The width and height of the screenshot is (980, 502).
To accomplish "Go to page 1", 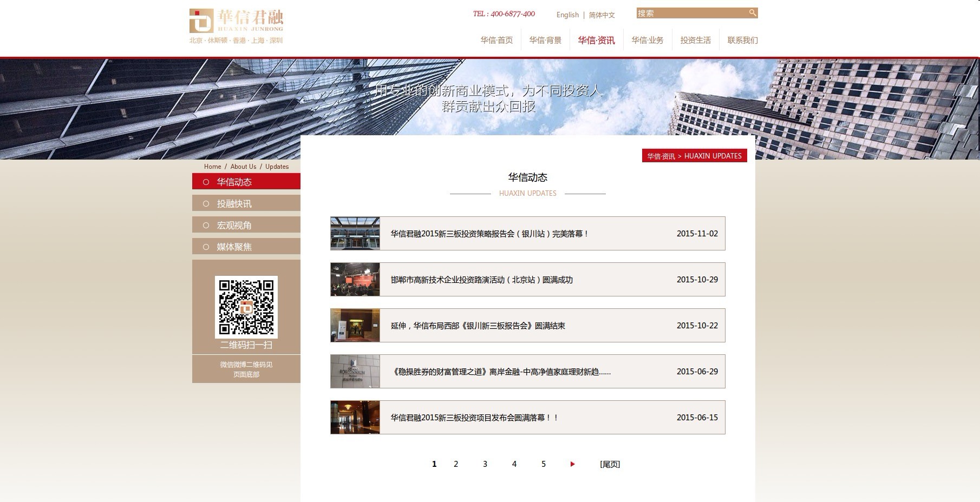I will click(434, 464).
